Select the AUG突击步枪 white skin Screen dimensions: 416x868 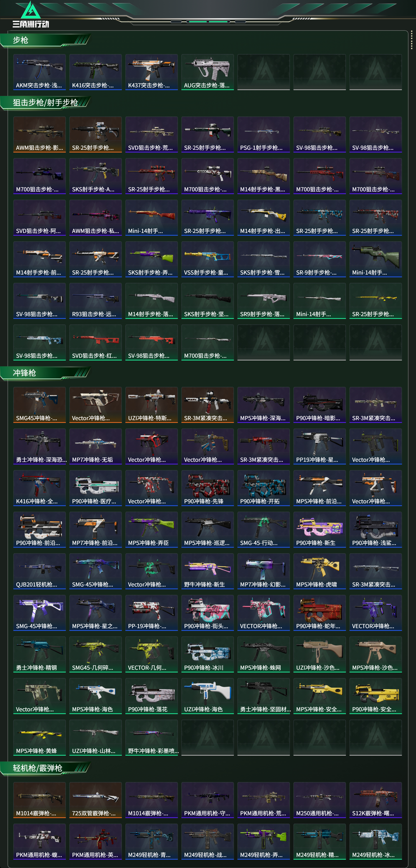(x=207, y=72)
